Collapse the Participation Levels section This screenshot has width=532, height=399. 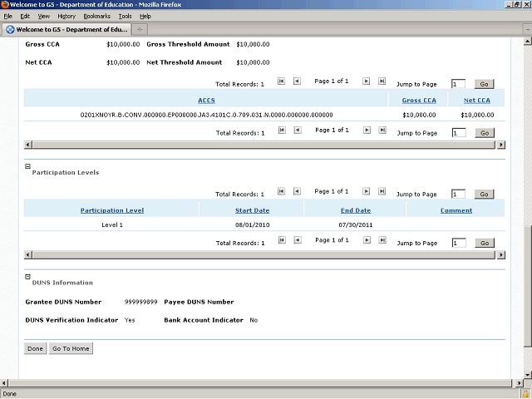click(28, 166)
